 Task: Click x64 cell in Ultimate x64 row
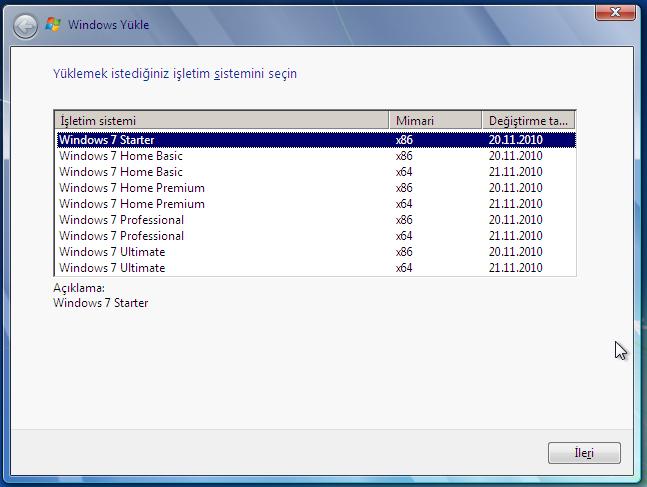pos(404,268)
